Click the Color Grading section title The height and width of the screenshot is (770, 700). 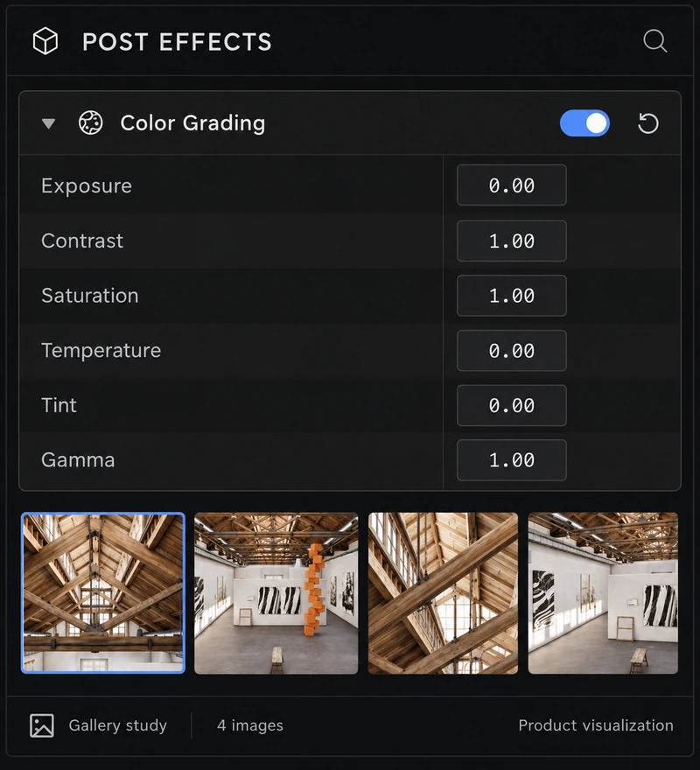tap(192, 122)
